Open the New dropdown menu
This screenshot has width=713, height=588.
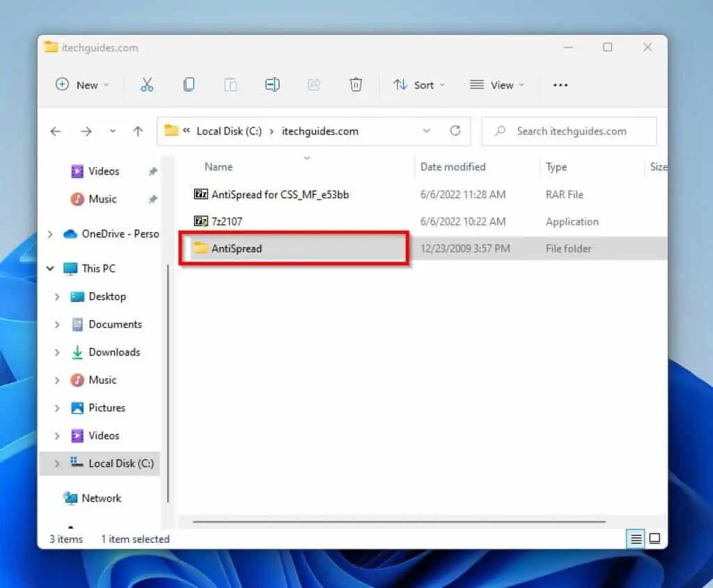pyautogui.click(x=81, y=84)
